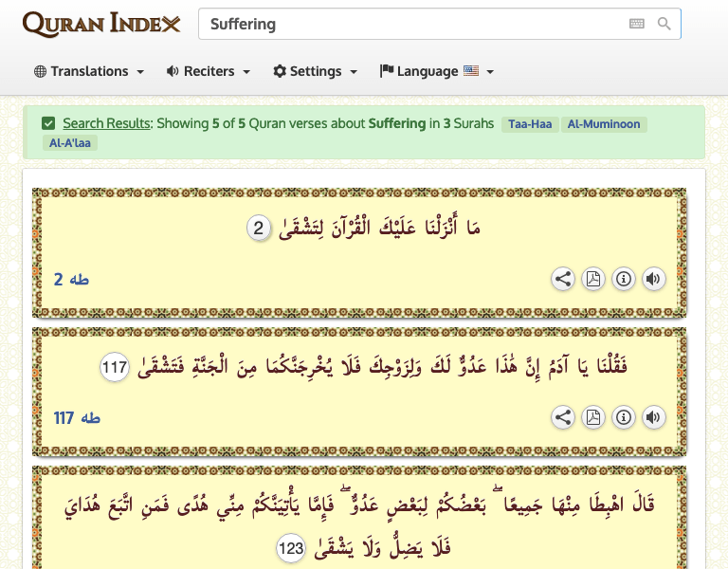Filter by the Taa-Haa surah tag
Screen dimensions: 728x569
[x=532, y=124]
